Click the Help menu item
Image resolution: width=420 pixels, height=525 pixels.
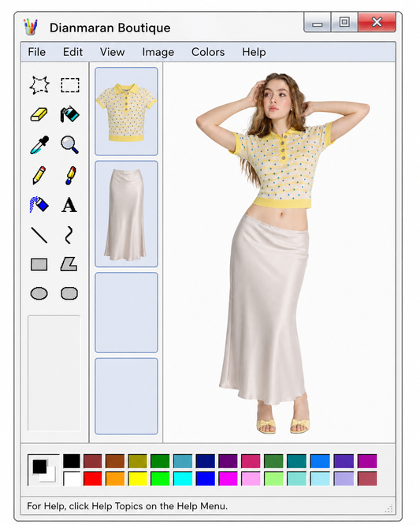[254, 52]
